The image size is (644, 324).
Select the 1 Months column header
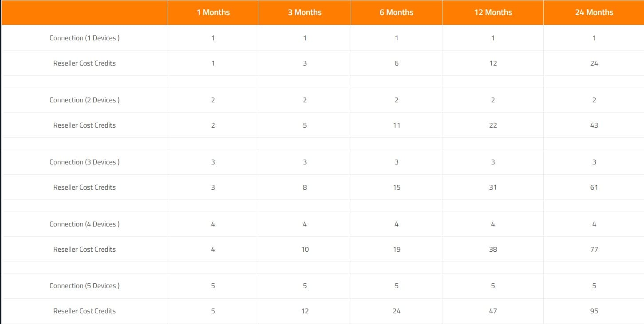(213, 12)
